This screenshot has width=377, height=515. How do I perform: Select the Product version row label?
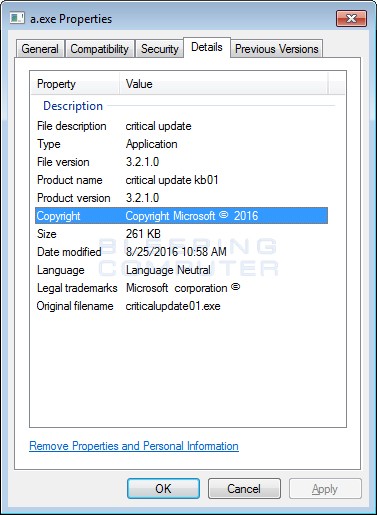pyautogui.click(x=74, y=198)
